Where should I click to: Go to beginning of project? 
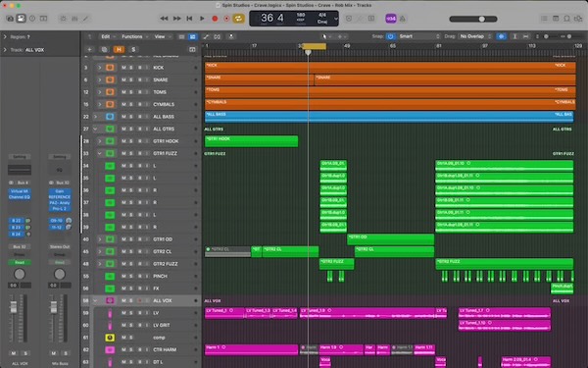189,19
